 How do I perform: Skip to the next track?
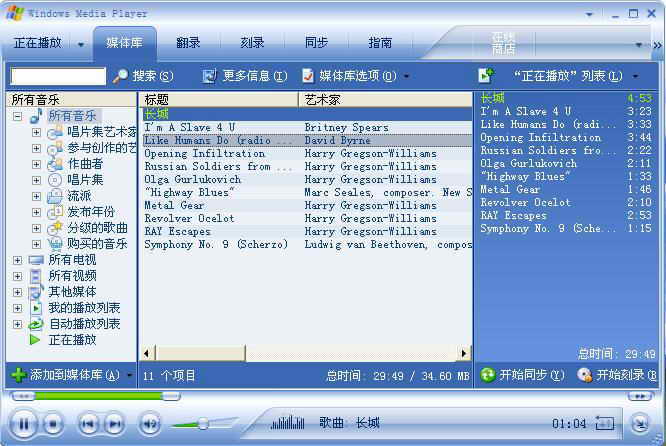click(x=114, y=425)
